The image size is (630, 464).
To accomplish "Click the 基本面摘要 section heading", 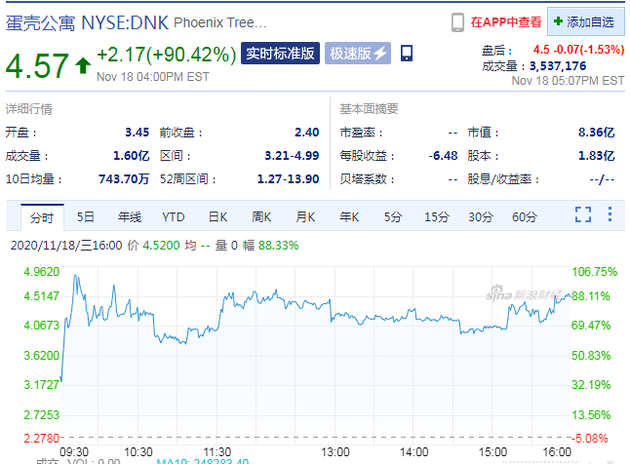I will click(369, 109).
